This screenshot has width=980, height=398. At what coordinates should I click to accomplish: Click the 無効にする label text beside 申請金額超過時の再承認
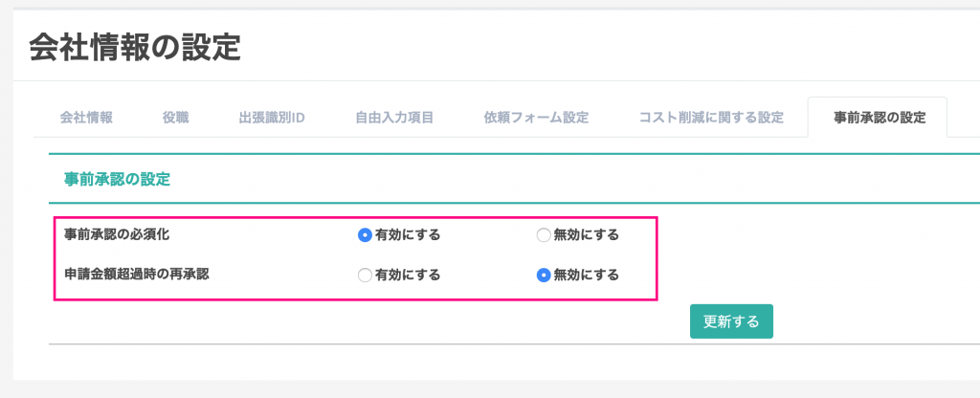[586, 276]
